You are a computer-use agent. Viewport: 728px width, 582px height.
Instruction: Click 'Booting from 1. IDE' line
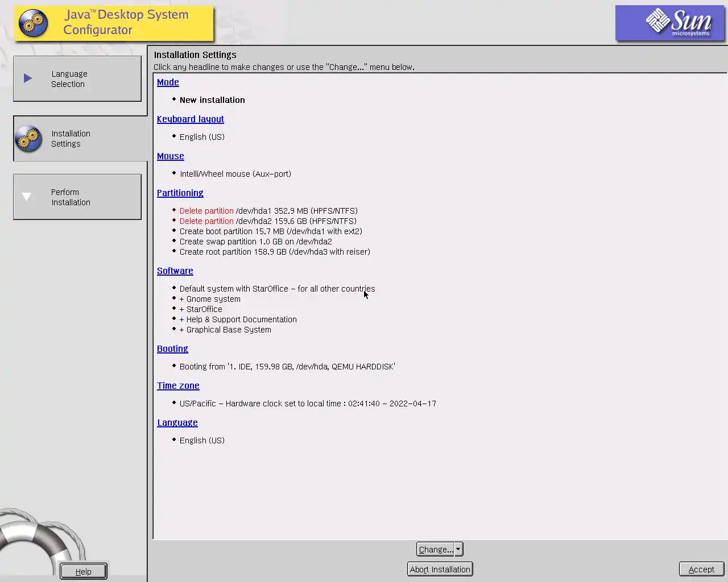pyautogui.click(x=287, y=367)
